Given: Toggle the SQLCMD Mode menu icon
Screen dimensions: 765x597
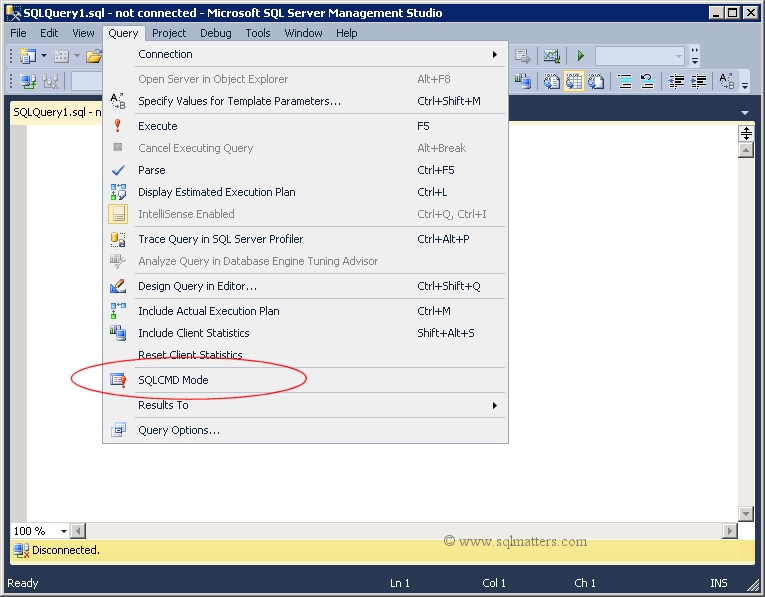Looking at the screenshot, I should click(118, 379).
